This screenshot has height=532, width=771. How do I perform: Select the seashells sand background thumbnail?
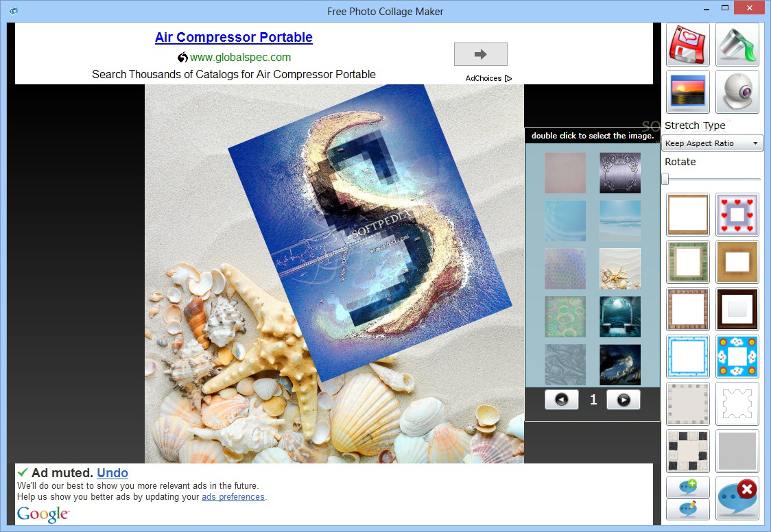coord(620,268)
